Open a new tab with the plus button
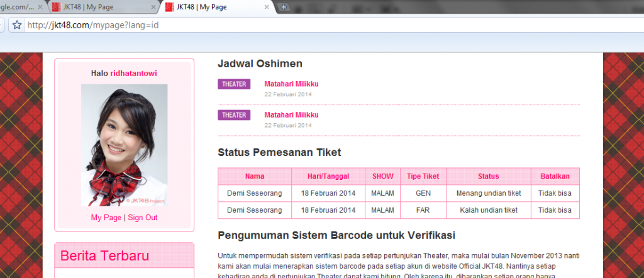Image resolution: width=644 pixels, height=278 pixels. 284,7
